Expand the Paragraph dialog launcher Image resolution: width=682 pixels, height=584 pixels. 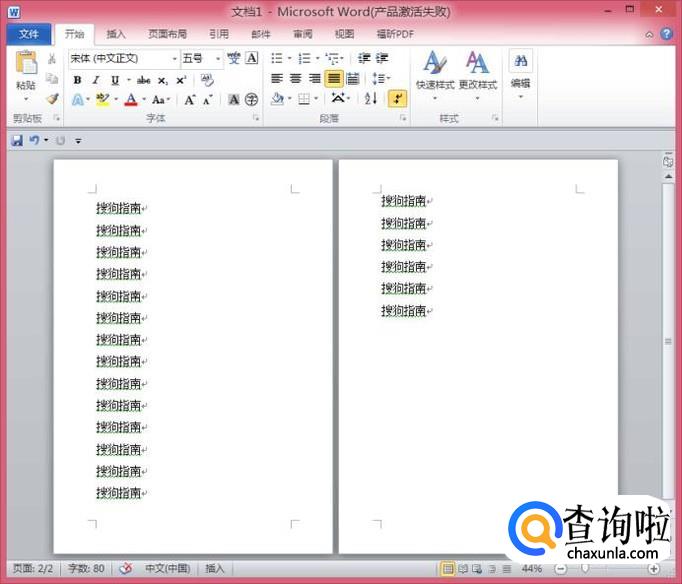[403, 118]
